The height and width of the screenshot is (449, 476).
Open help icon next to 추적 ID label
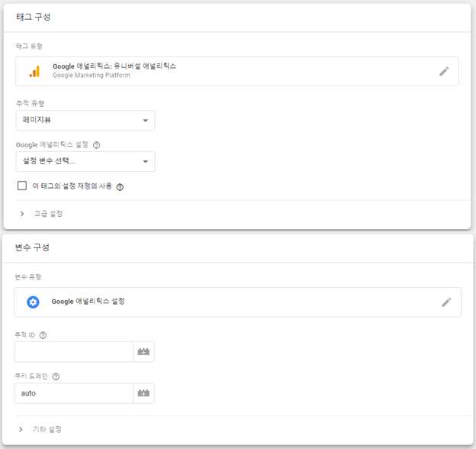(x=43, y=335)
